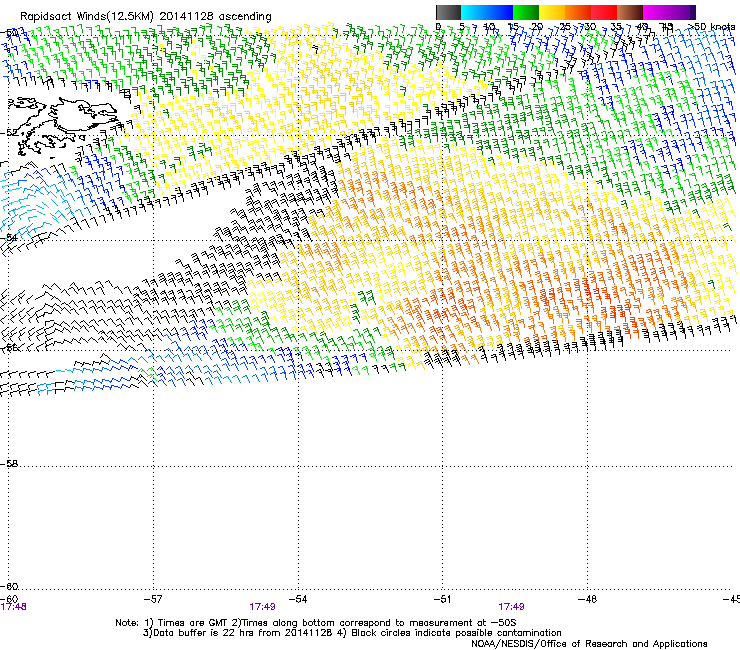Select the '-58' latitude axis label
Viewport: 740px width, 650px height.
point(9,464)
